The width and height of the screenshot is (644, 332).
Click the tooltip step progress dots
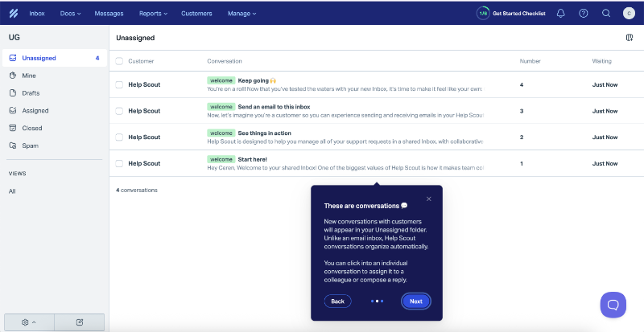point(377,301)
